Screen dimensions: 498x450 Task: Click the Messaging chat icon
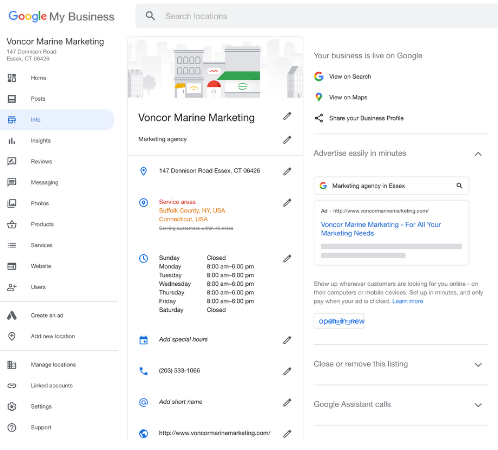12,182
